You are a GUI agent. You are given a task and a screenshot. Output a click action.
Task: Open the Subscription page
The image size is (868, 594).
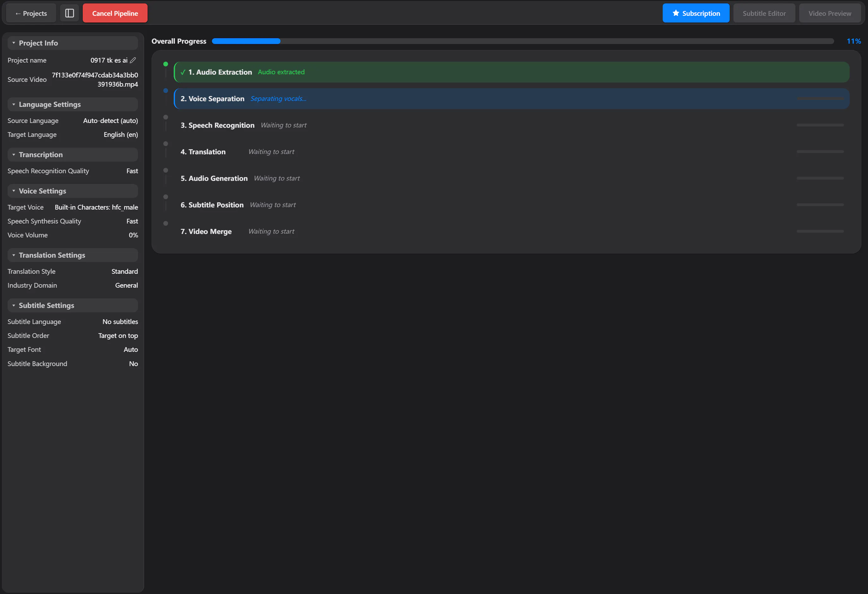tap(696, 13)
